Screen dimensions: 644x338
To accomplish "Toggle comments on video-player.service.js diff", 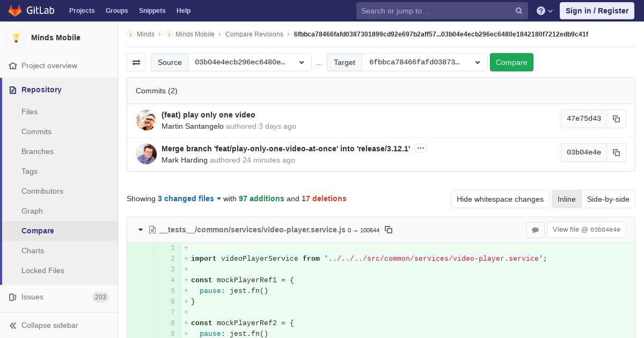I will [535, 230].
